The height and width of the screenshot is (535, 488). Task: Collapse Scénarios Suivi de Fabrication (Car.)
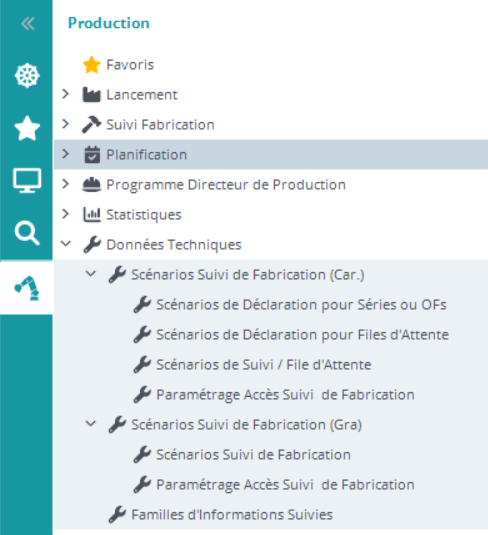point(90,274)
